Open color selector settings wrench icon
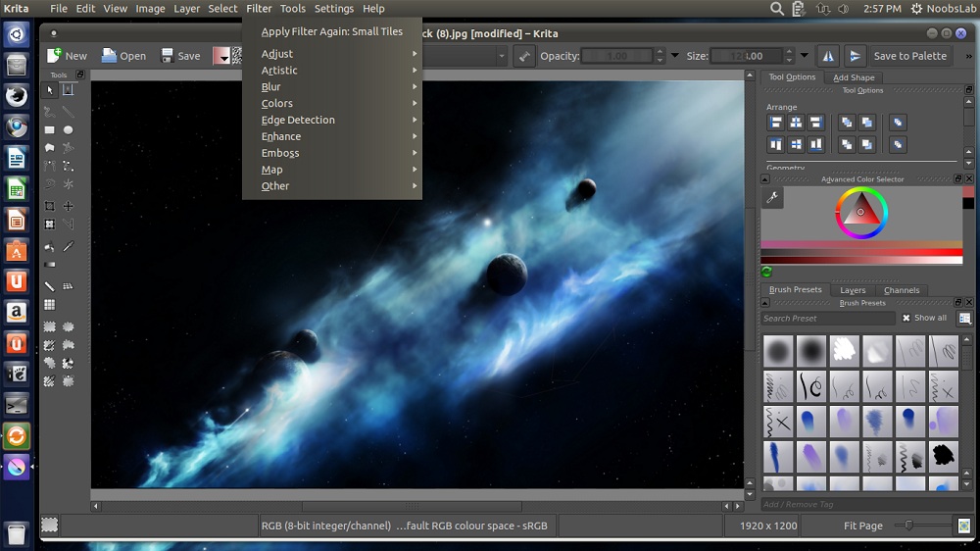The height and width of the screenshot is (551, 980). (x=772, y=198)
